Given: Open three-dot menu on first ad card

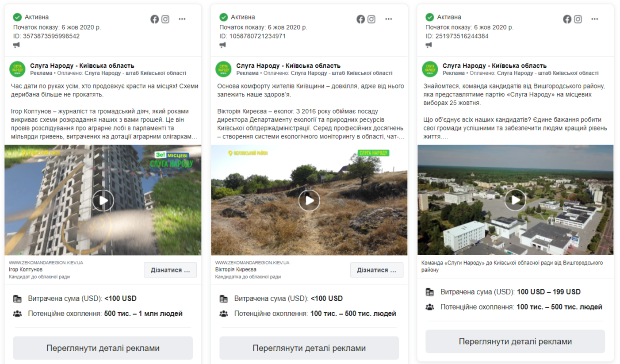Looking at the screenshot, I should tap(182, 19).
